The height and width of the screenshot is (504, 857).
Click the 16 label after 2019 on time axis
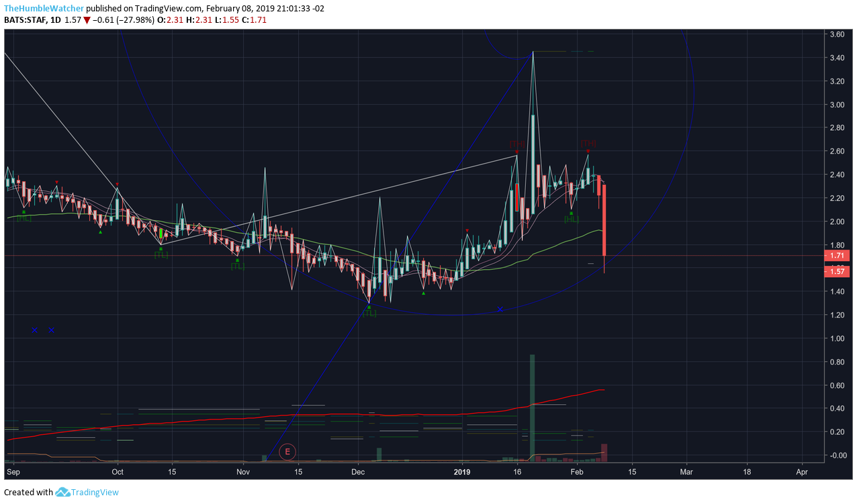(x=517, y=472)
